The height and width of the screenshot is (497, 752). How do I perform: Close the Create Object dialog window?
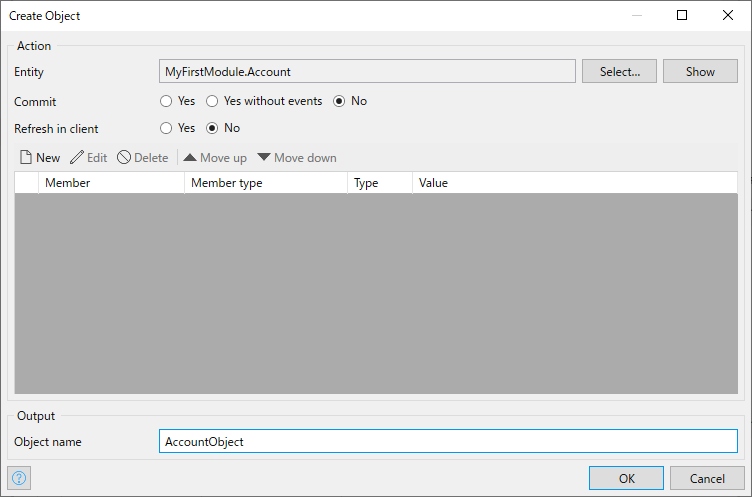coord(728,15)
